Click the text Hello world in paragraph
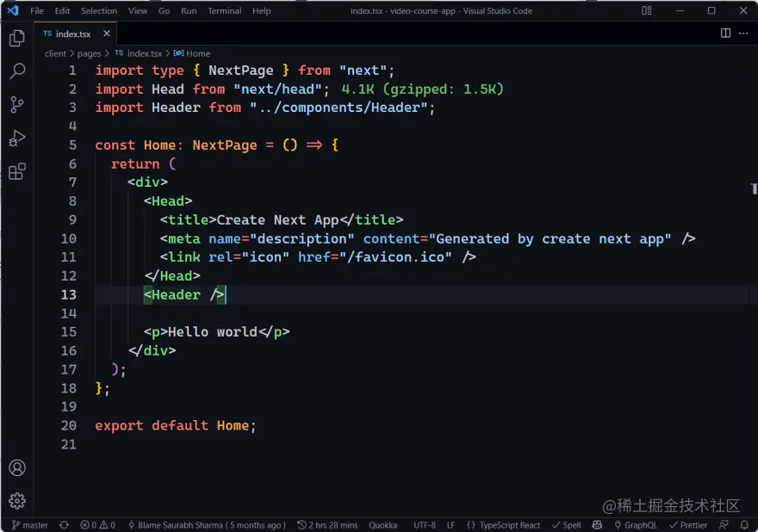This screenshot has height=532, width=758. click(212, 332)
